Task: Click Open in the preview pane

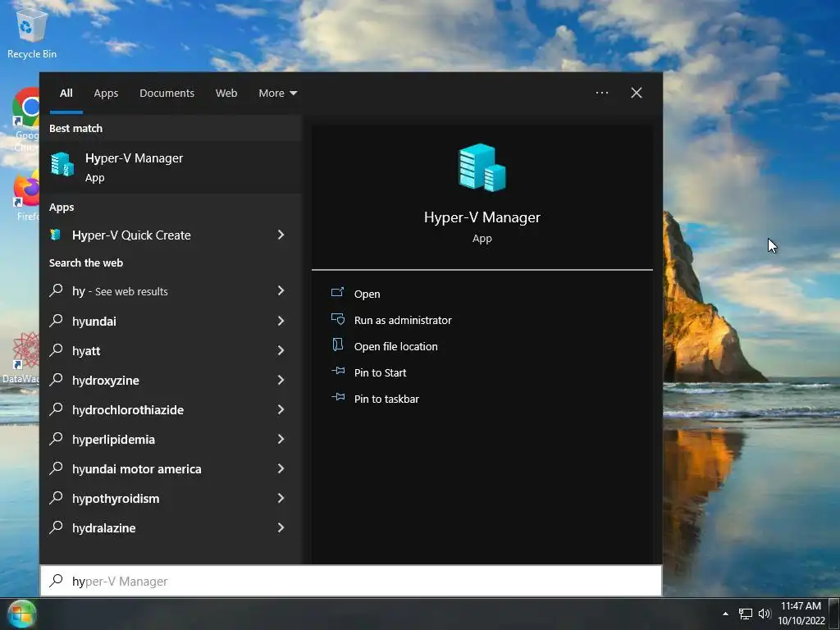Action: tap(367, 294)
